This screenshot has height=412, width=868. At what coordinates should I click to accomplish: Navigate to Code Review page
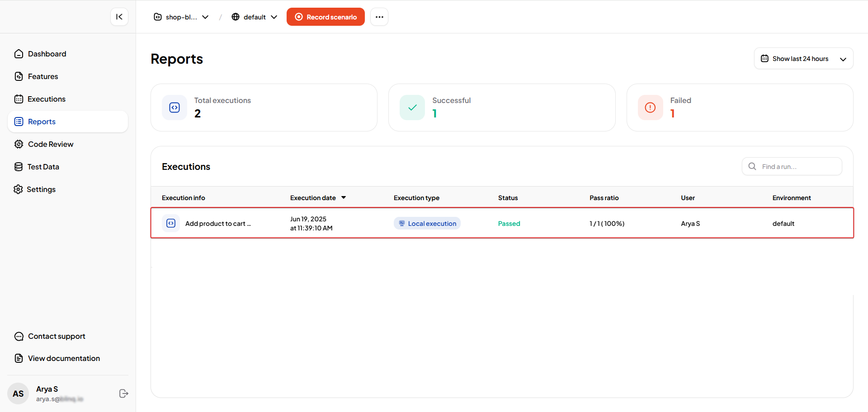click(50, 144)
